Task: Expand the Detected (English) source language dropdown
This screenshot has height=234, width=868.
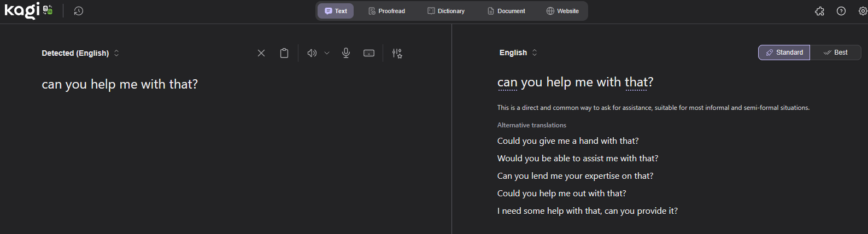Action: (80, 53)
